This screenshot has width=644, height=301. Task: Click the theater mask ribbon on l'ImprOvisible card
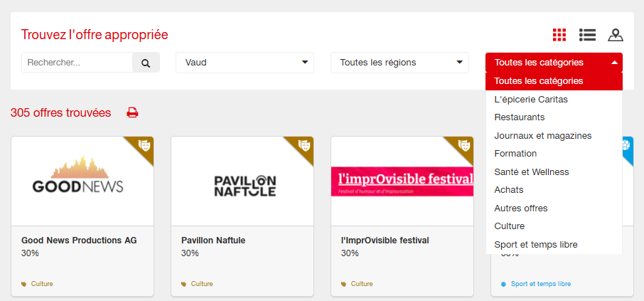point(463,145)
